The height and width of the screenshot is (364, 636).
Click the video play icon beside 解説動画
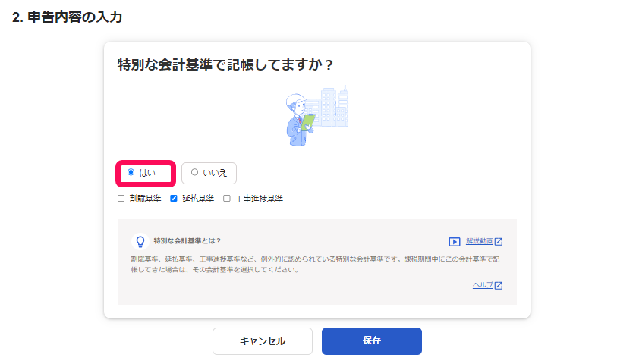(455, 242)
